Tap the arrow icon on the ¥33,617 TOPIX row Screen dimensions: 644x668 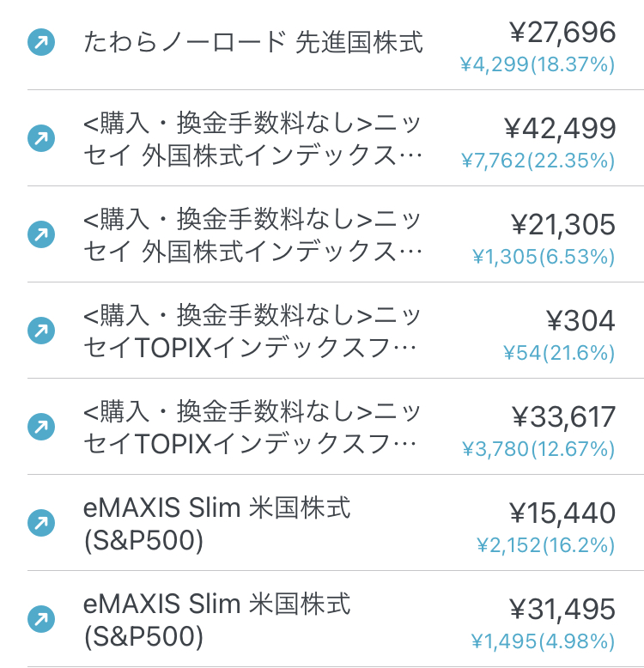pyautogui.click(x=41, y=427)
